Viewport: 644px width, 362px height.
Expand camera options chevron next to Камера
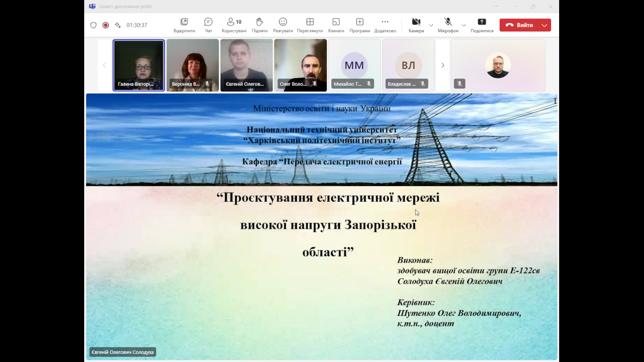(x=431, y=25)
